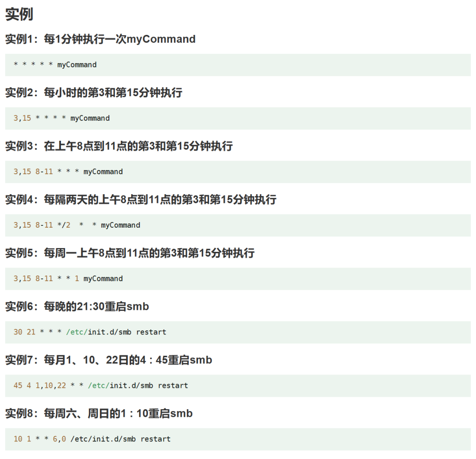The height and width of the screenshot is (459, 476).
Task: Click the main heading 实例
Action: (19, 14)
